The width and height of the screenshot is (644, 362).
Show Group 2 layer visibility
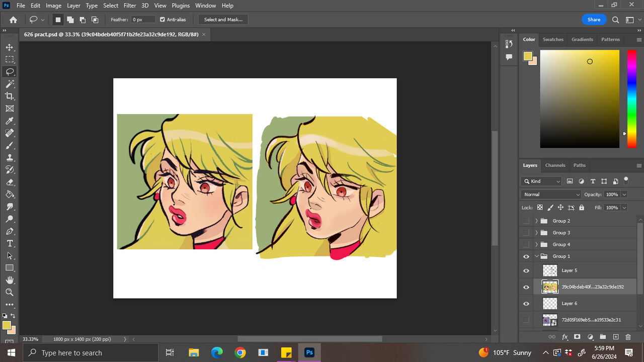pos(526,221)
